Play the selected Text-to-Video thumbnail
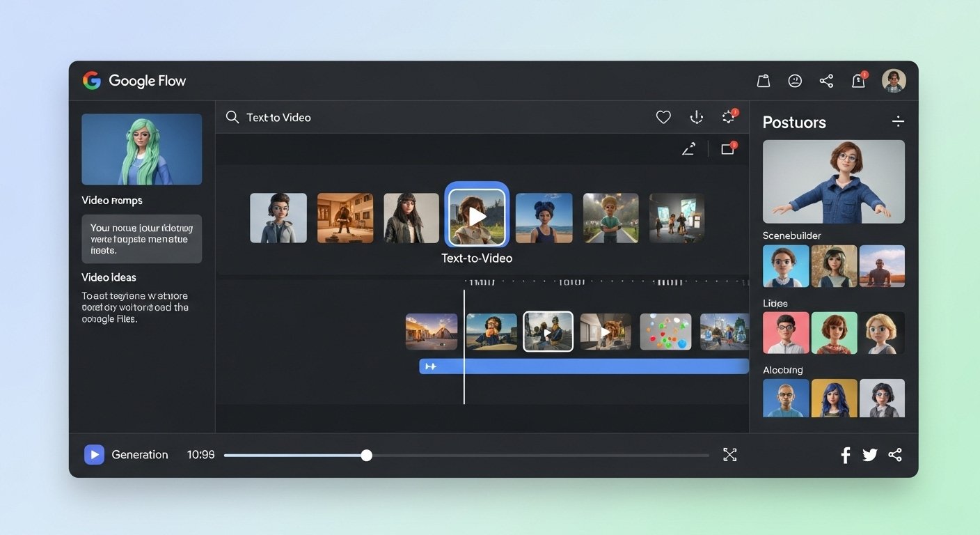The width and height of the screenshot is (980, 535). click(477, 216)
